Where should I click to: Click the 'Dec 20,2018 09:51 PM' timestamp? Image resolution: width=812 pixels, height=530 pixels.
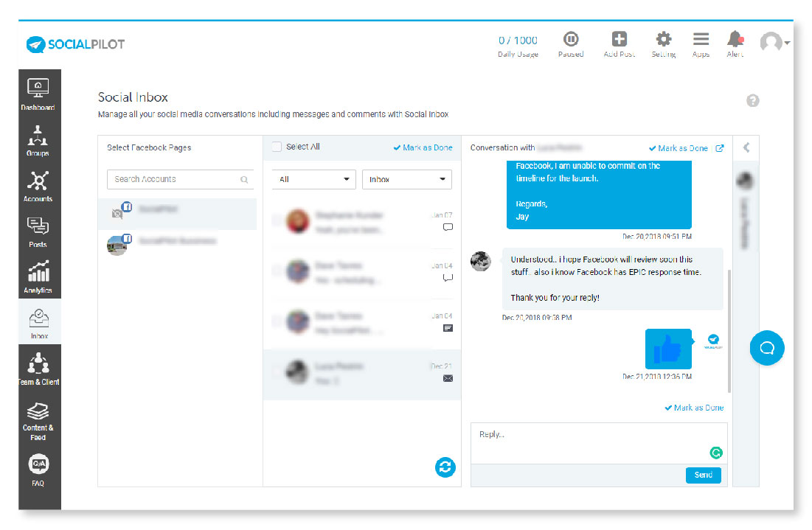[x=656, y=237]
